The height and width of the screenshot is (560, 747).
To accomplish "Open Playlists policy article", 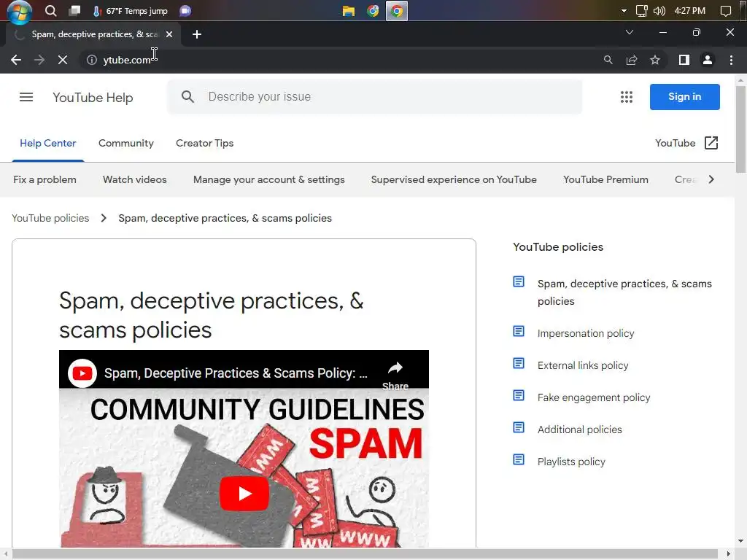I will 571,462.
